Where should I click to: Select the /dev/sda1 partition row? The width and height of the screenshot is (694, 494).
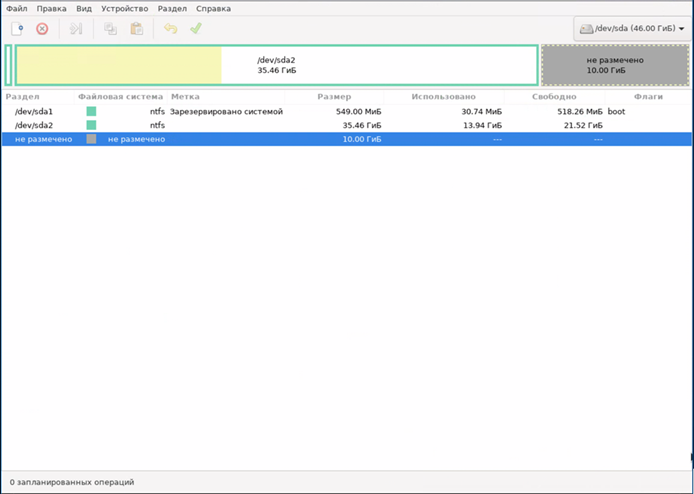tap(34, 111)
